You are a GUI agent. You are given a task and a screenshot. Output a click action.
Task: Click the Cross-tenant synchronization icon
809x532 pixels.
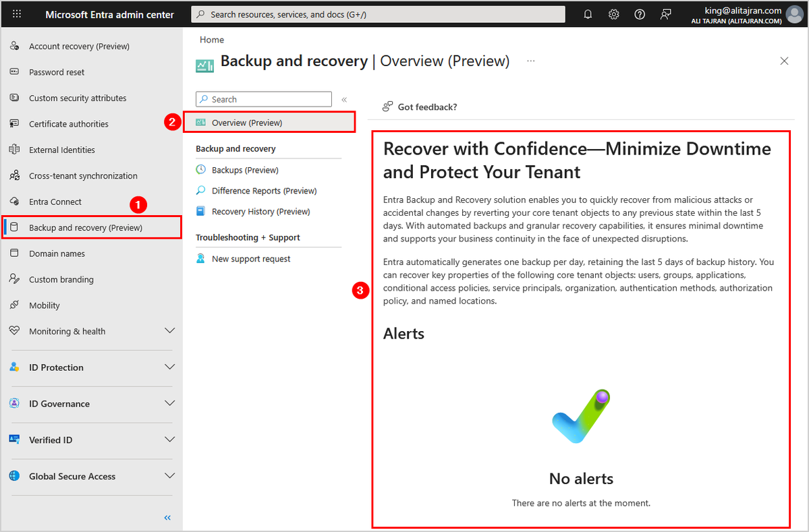(x=14, y=175)
